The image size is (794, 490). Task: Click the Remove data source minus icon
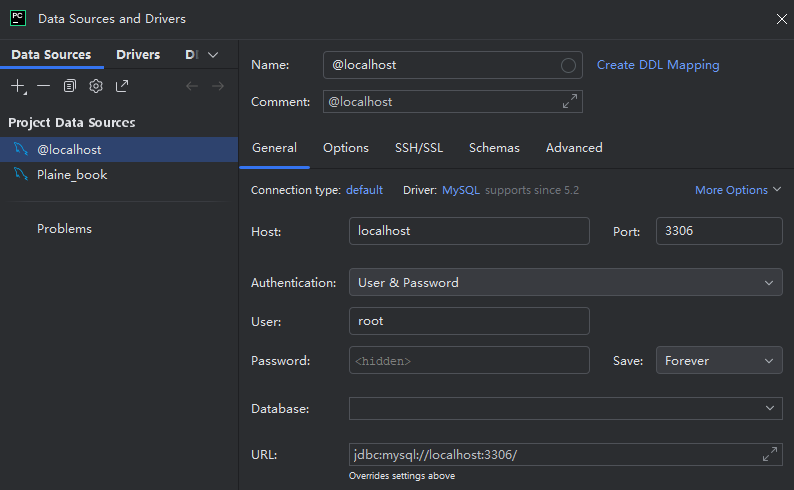coord(43,86)
